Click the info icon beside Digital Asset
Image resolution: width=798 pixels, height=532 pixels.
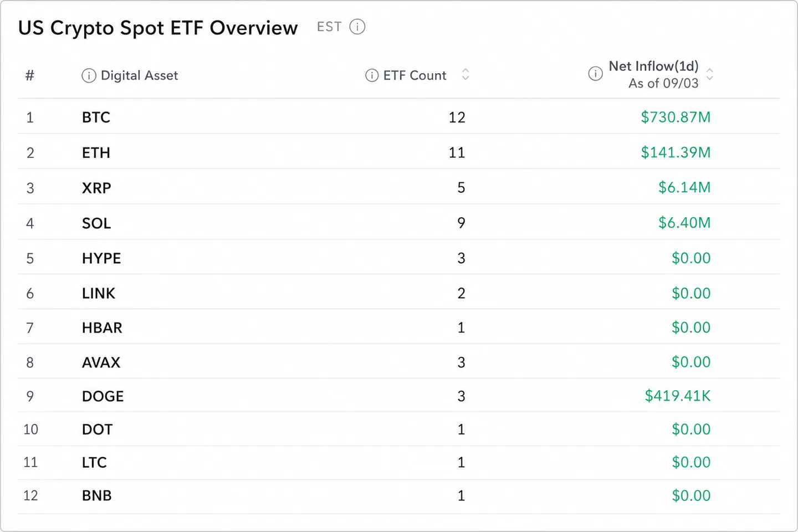89,75
